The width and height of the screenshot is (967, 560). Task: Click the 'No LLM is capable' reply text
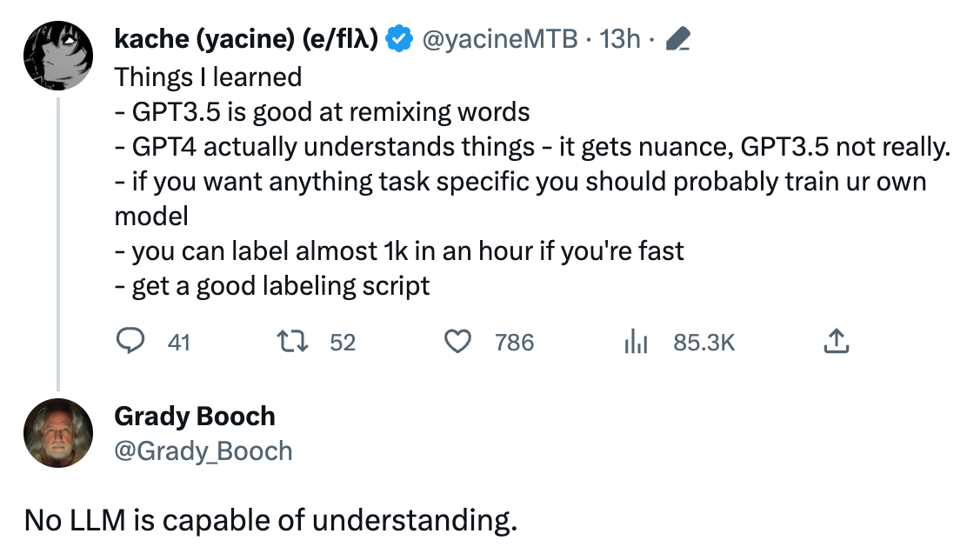tap(270, 521)
